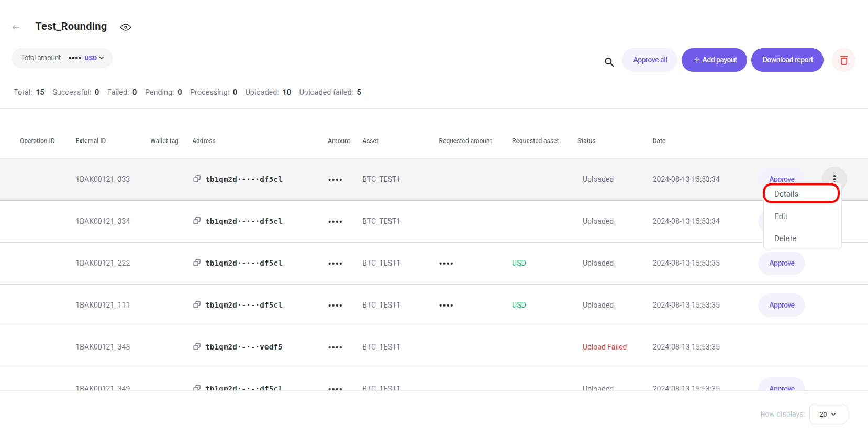Expand the Total amount USD currency dropdown
868x436 pixels.
tap(94, 58)
